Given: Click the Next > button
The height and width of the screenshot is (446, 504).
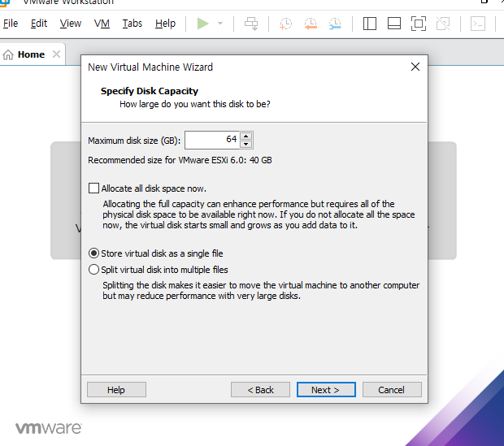Looking at the screenshot, I should pyautogui.click(x=326, y=390).
